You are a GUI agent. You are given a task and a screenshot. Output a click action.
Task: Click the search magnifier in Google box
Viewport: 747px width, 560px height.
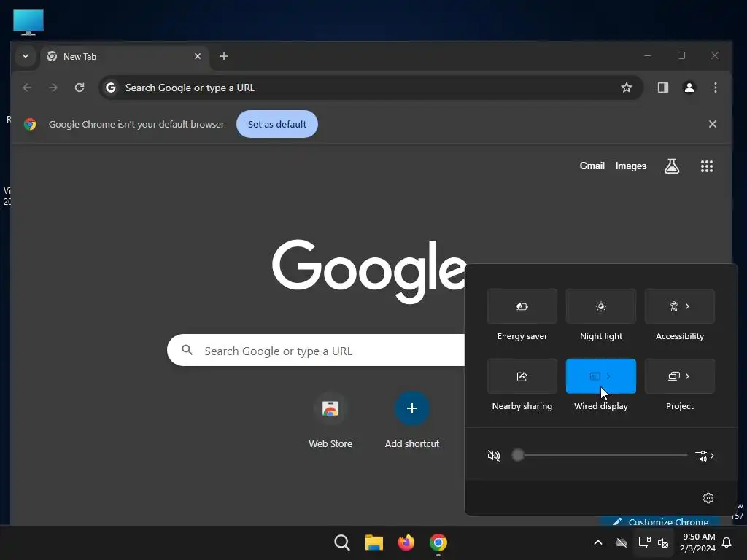[x=187, y=350]
